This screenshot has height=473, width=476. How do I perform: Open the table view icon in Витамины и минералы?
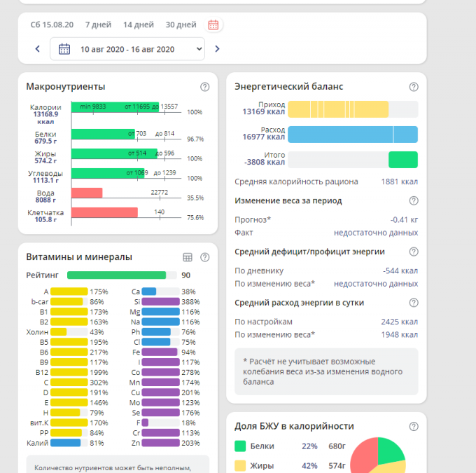click(x=188, y=257)
